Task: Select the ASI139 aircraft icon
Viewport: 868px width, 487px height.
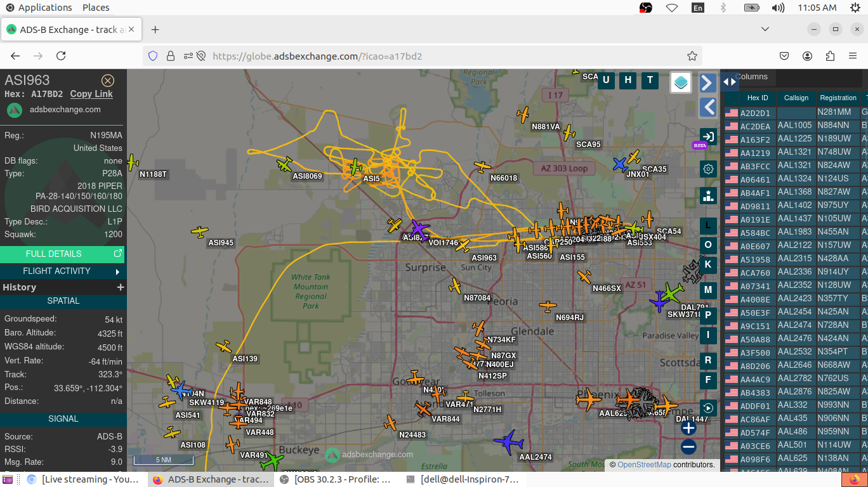Action: tap(223, 346)
